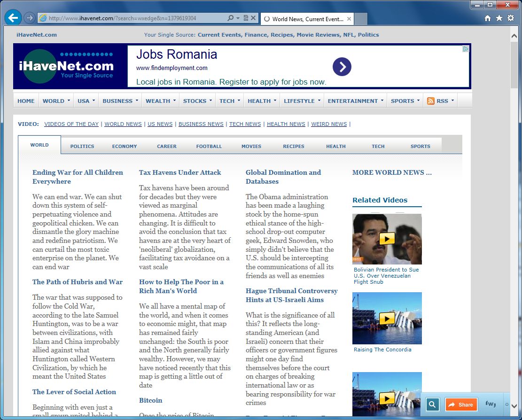
Task: Switch to the HEALTH content tab
Action: [336, 146]
